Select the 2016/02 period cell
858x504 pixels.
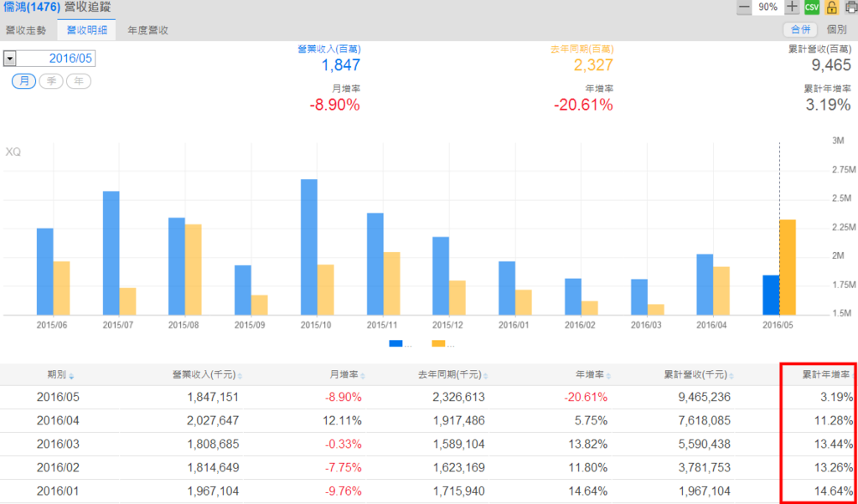pos(58,468)
